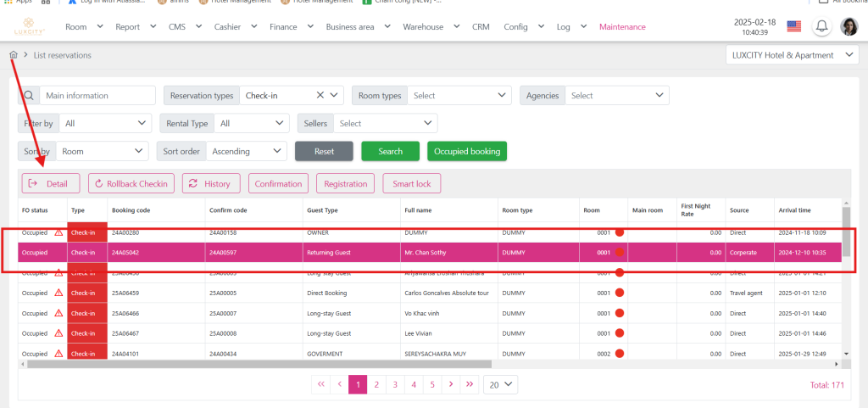Viewport: 868px width, 408px height.
Task: Expand the Room types dropdown
Action: (x=459, y=96)
